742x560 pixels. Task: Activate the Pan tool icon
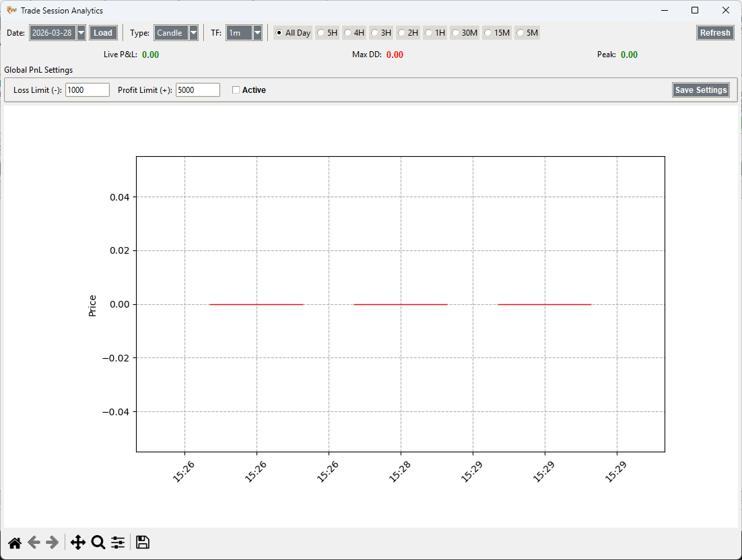(x=78, y=542)
